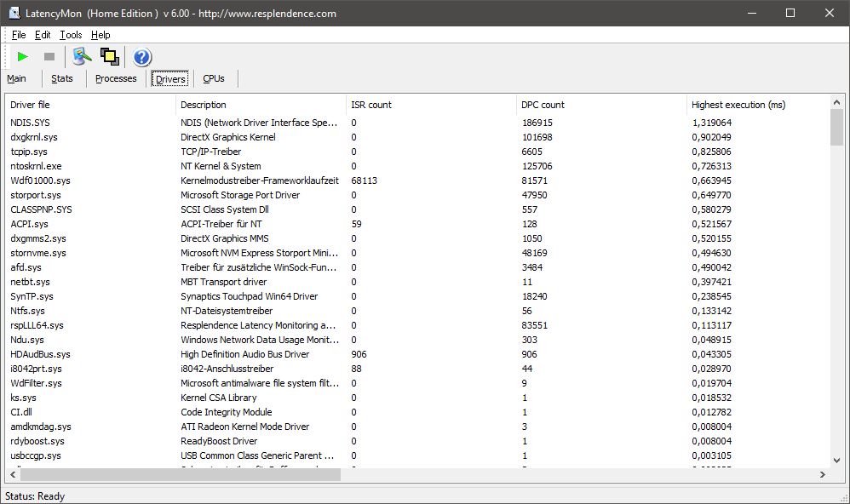
Task: Open the Help menu
Action: [x=101, y=35]
